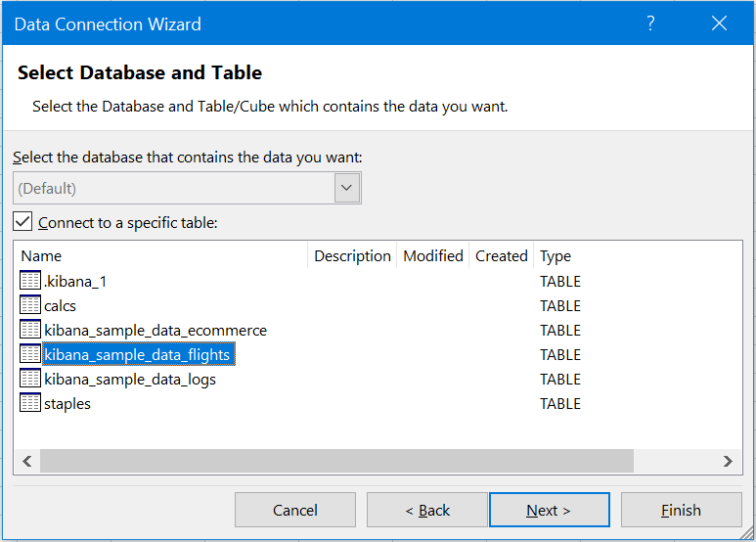
Task: Click the Next > button
Action: point(550,510)
